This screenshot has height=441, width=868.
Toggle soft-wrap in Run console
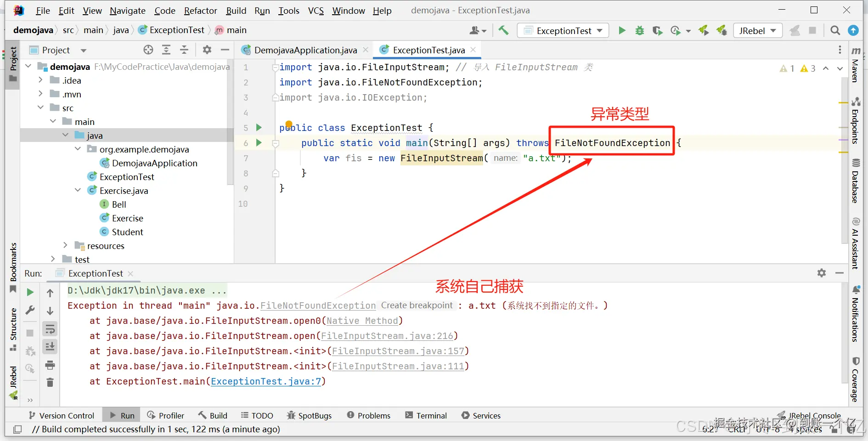(x=50, y=329)
